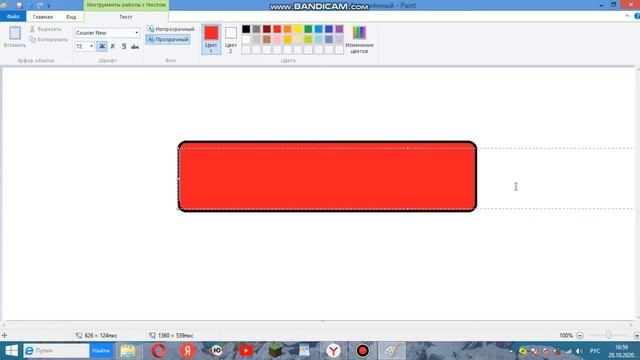640x360 pixels.
Task: Toggle strikethrough text formatting
Action: [135, 47]
